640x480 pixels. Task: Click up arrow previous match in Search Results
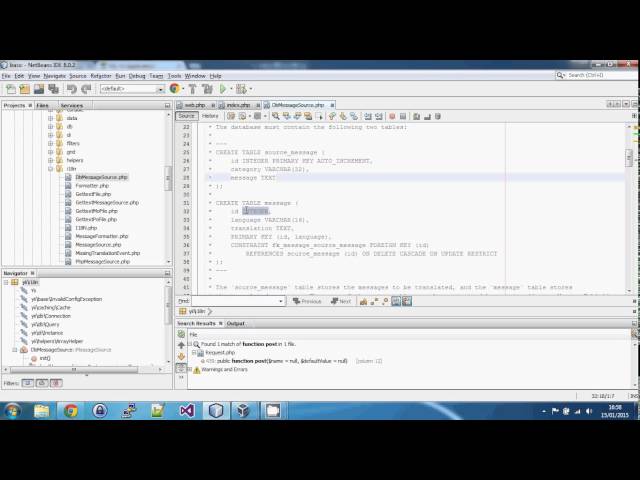[181, 345]
